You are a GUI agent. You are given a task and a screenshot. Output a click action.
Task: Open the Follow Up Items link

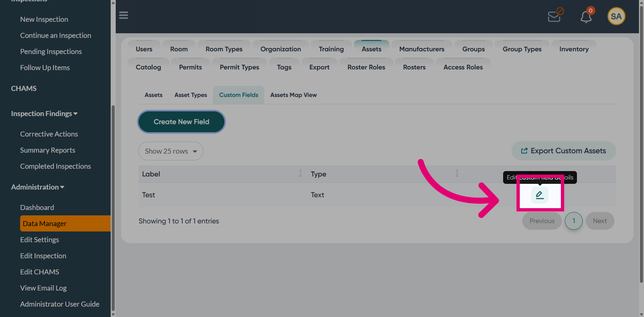45,68
